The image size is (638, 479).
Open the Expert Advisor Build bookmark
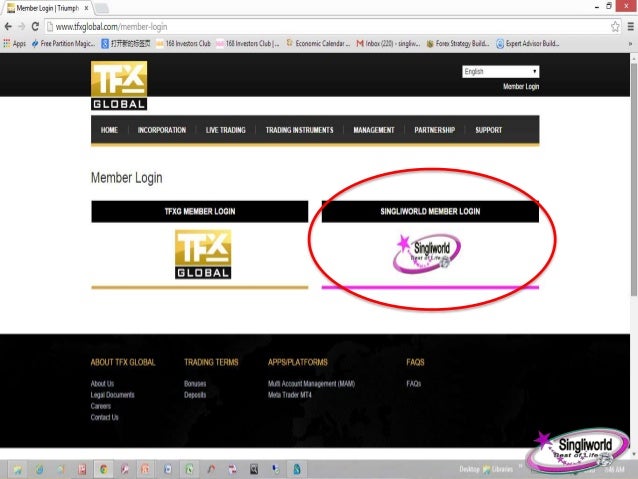tap(528, 43)
